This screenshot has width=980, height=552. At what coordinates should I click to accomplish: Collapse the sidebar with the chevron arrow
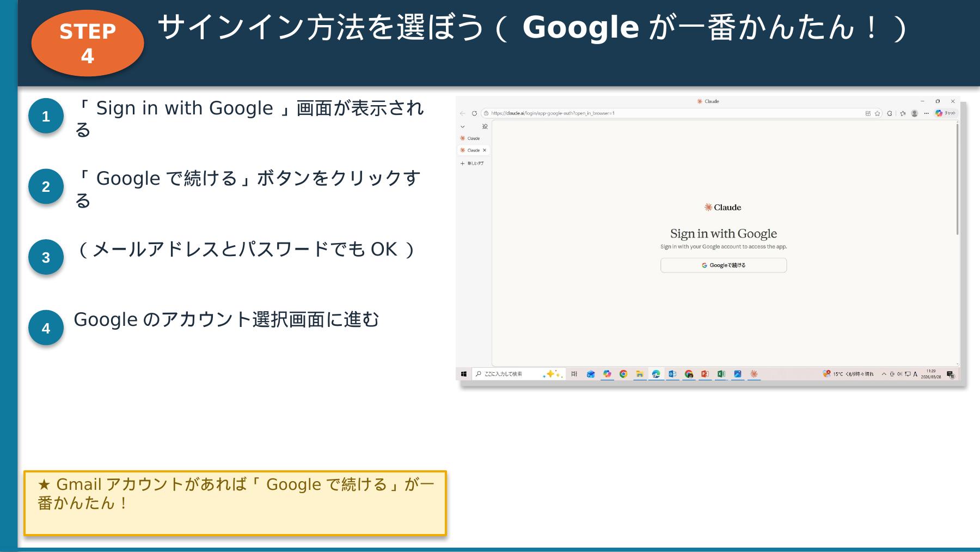pyautogui.click(x=462, y=126)
